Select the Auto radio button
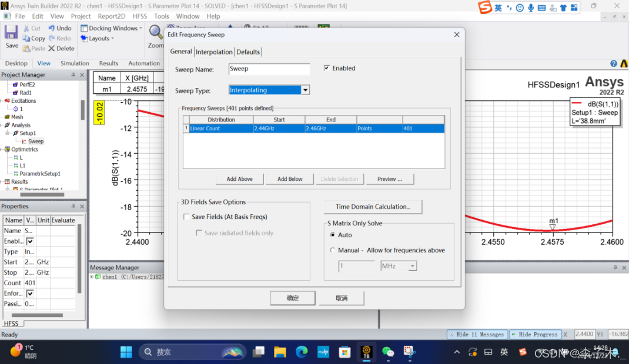The width and height of the screenshot is (629, 364). tap(332, 235)
